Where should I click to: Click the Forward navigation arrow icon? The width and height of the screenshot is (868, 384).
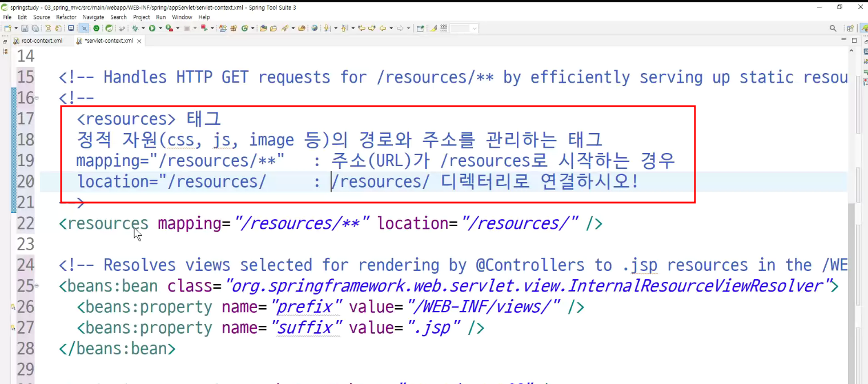tap(400, 28)
